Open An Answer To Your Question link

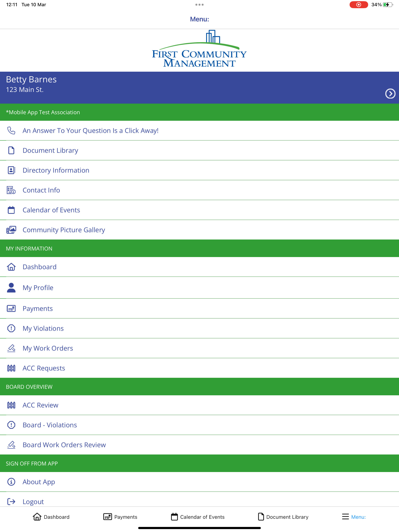tap(199, 131)
